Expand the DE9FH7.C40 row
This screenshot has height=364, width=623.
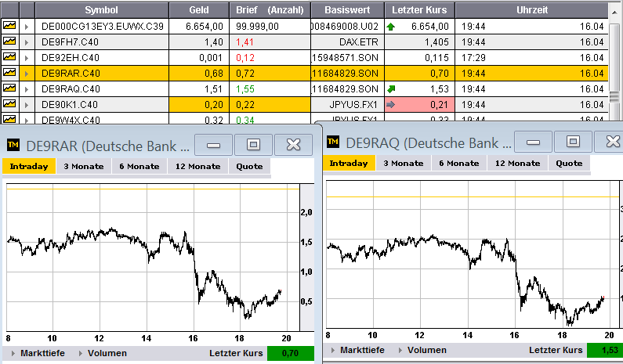tap(27, 42)
